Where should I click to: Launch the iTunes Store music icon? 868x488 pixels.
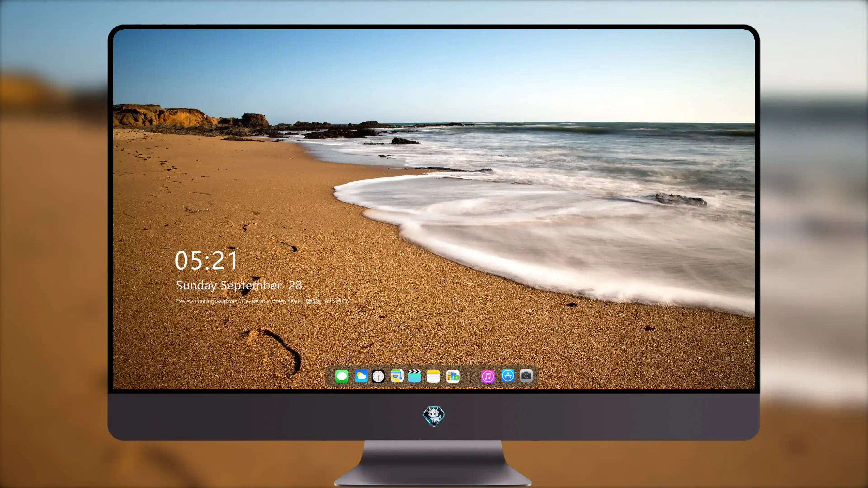point(488,376)
